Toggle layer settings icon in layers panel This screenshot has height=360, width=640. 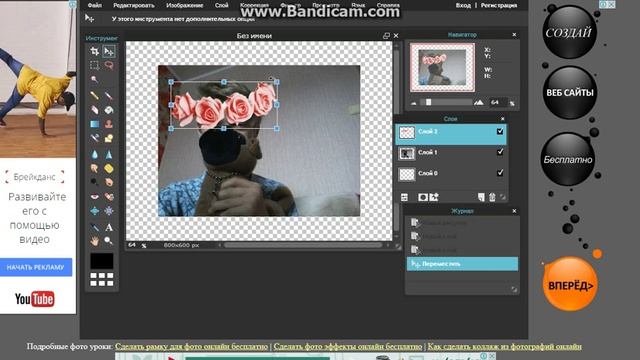(404, 197)
